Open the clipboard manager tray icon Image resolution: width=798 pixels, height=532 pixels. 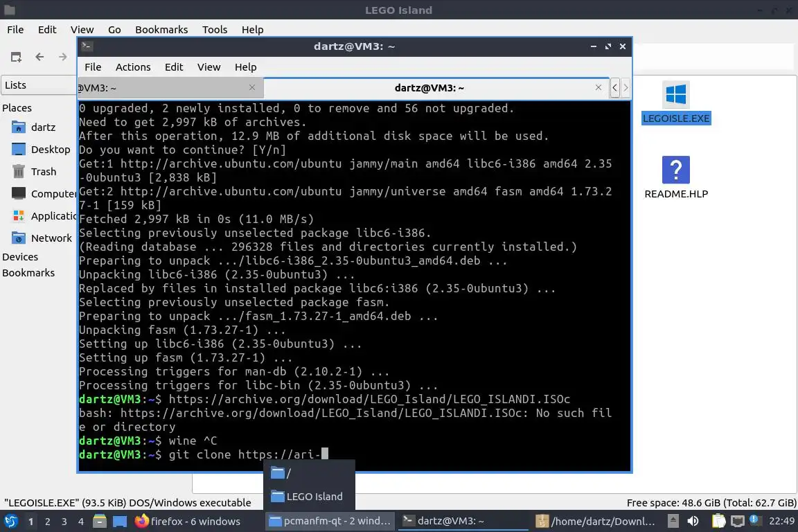718,522
